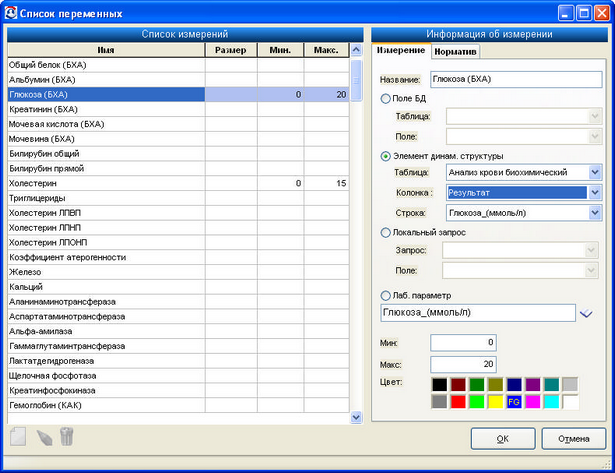Image resolution: width=615 pixels, height=473 pixels.
Task: Select the Локальный запрос radio button
Action: [386, 233]
